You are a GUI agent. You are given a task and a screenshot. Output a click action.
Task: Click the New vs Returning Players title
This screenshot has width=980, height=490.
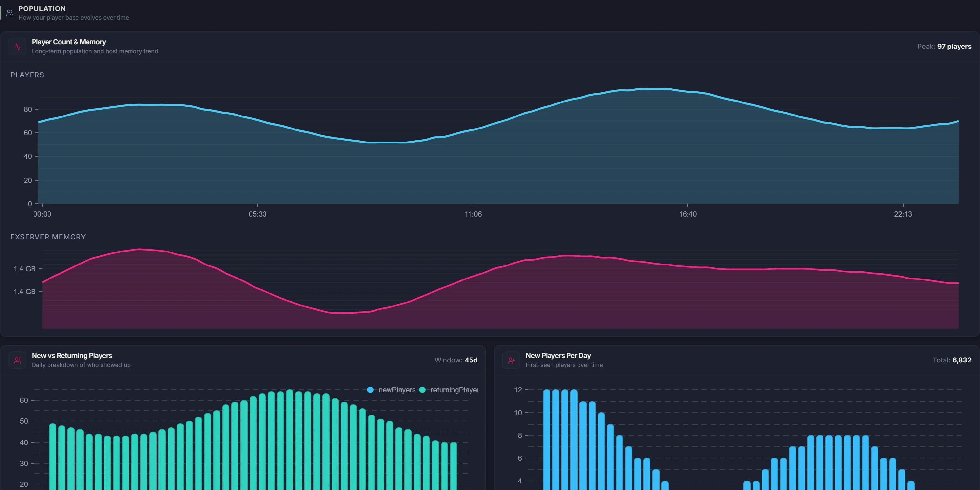[x=72, y=355]
